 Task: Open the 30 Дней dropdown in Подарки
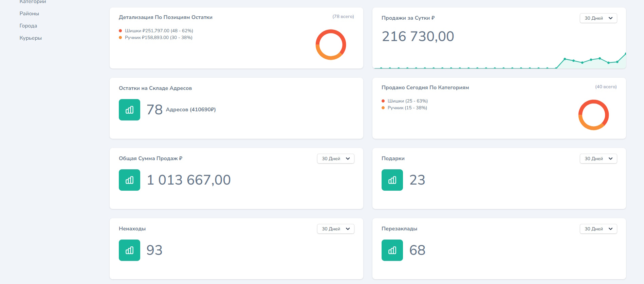click(598, 159)
